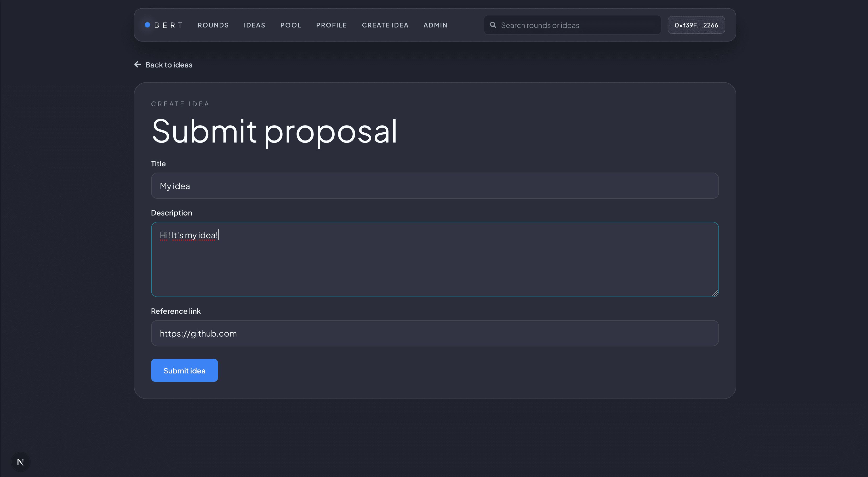Click the Reference link input field
This screenshot has width=868, height=477.
click(x=435, y=333)
